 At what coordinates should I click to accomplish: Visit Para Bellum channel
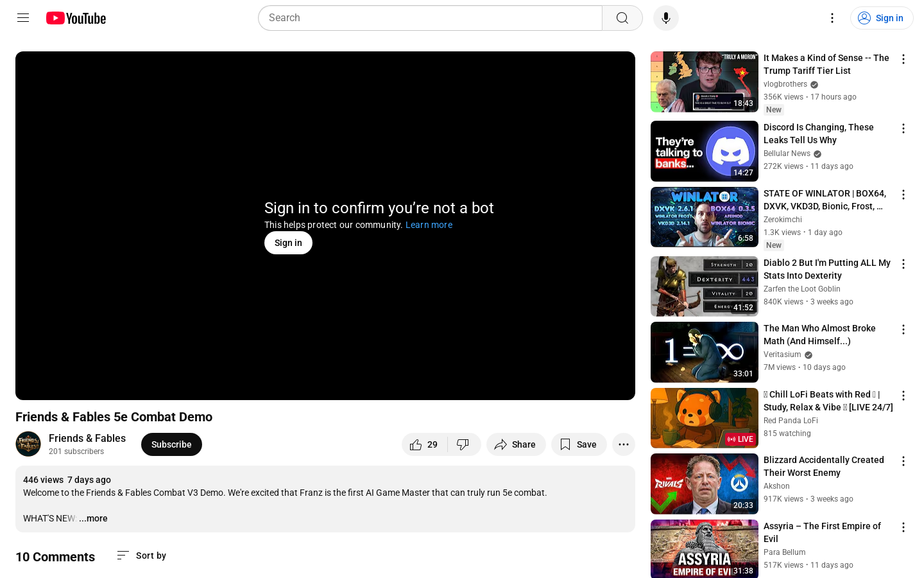785,552
